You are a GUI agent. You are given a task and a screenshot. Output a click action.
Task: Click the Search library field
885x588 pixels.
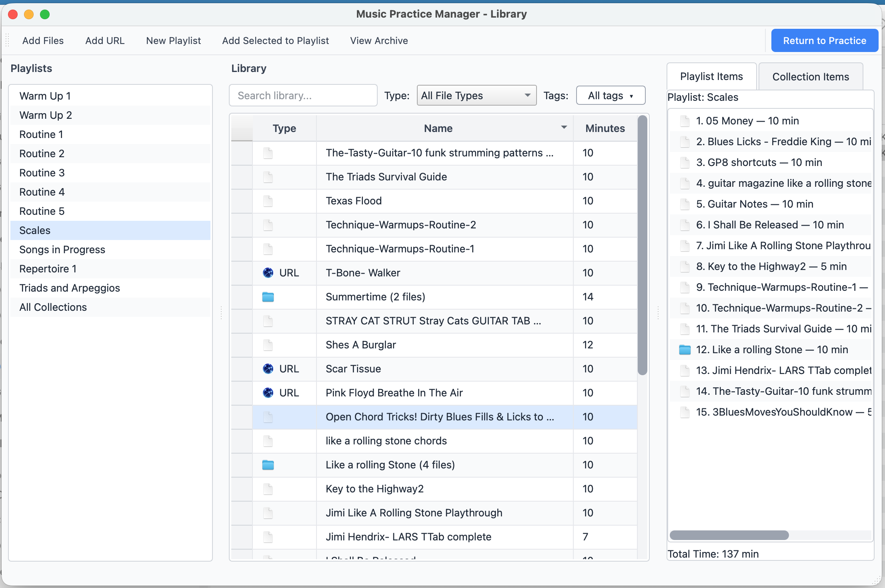303,96
